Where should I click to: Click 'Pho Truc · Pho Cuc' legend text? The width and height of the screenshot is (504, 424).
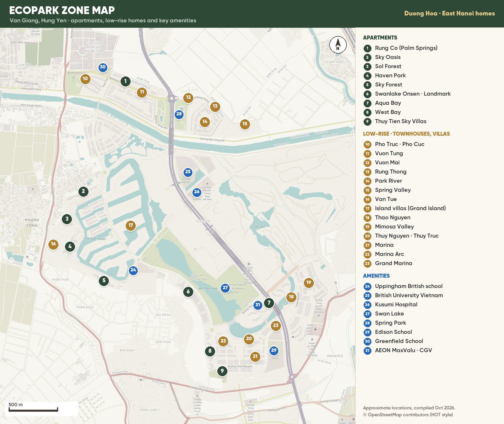(x=399, y=144)
